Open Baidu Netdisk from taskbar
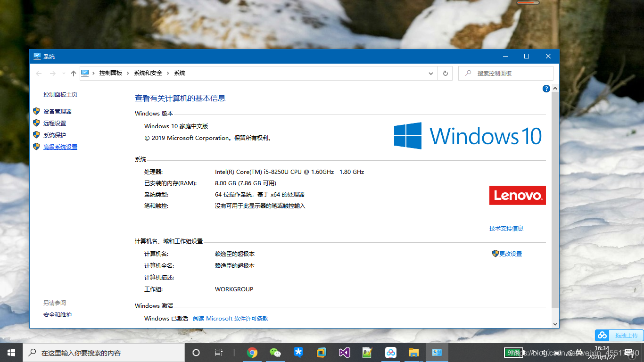The height and width of the screenshot is (362, 644). pos(391,353)
